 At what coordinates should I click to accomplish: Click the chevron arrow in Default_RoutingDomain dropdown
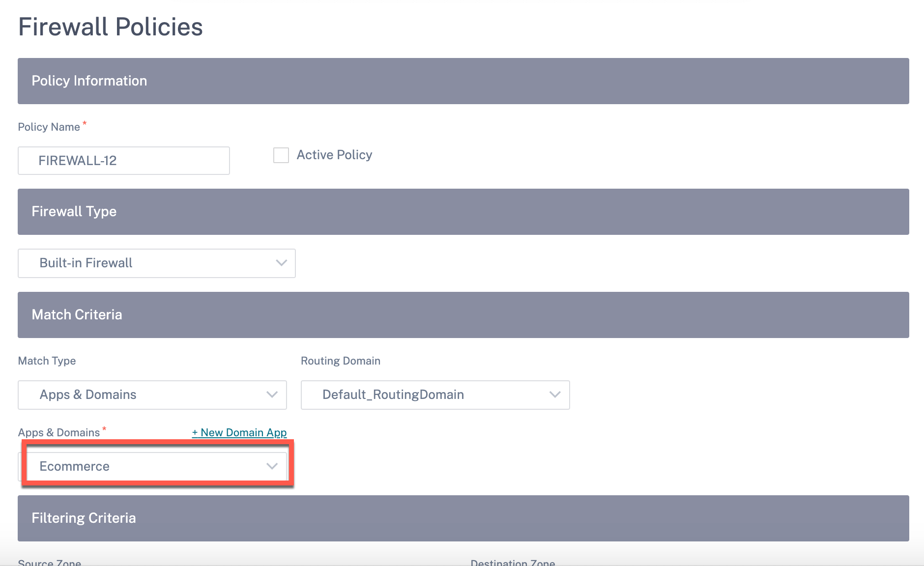[555, 395]
